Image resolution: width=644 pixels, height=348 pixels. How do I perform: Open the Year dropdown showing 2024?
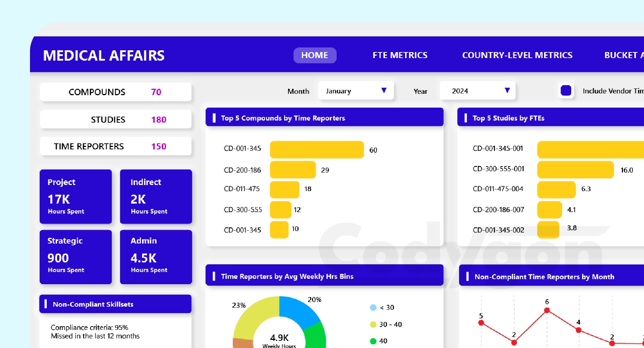(x=477, y=91)
